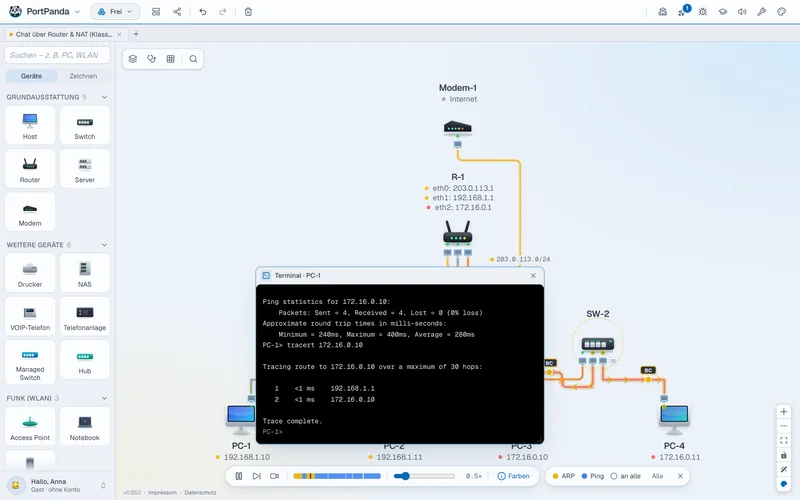Viewport: 800px width, 500px height.
Task: Select the Hub device tile
Action: [x=85, y=360]
